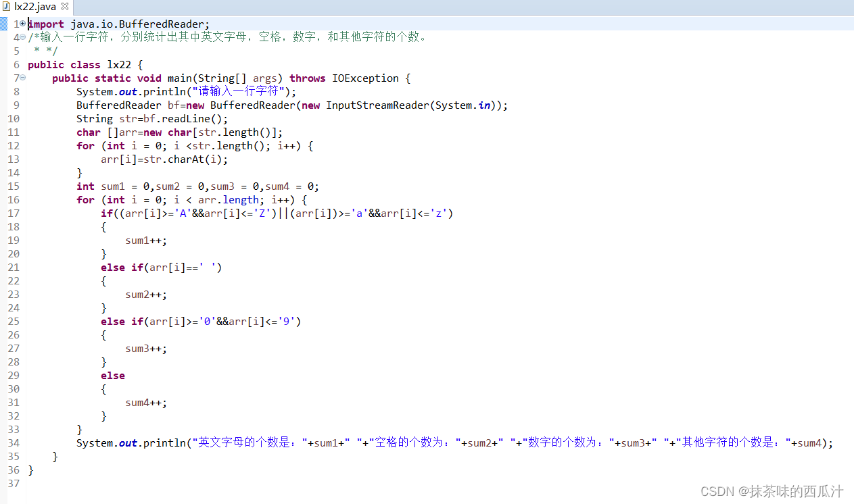The height and width of the screenshot is (504, 854).
Task: Click the "英文字母的个数是：" string
Action: pyautogui.click(x=250, y=443)
